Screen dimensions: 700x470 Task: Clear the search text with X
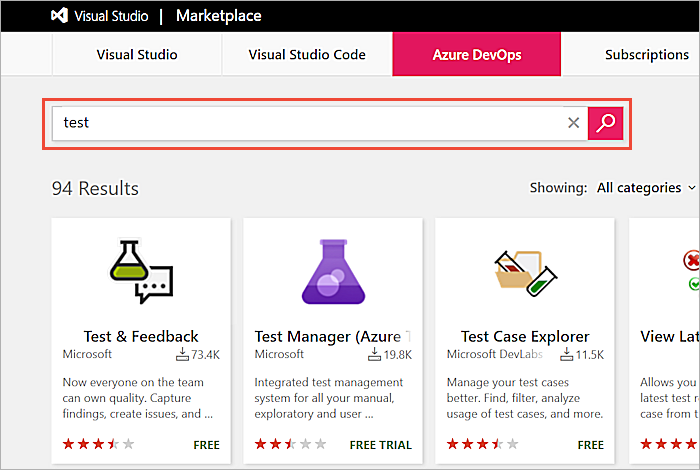[x=574, y=123]
